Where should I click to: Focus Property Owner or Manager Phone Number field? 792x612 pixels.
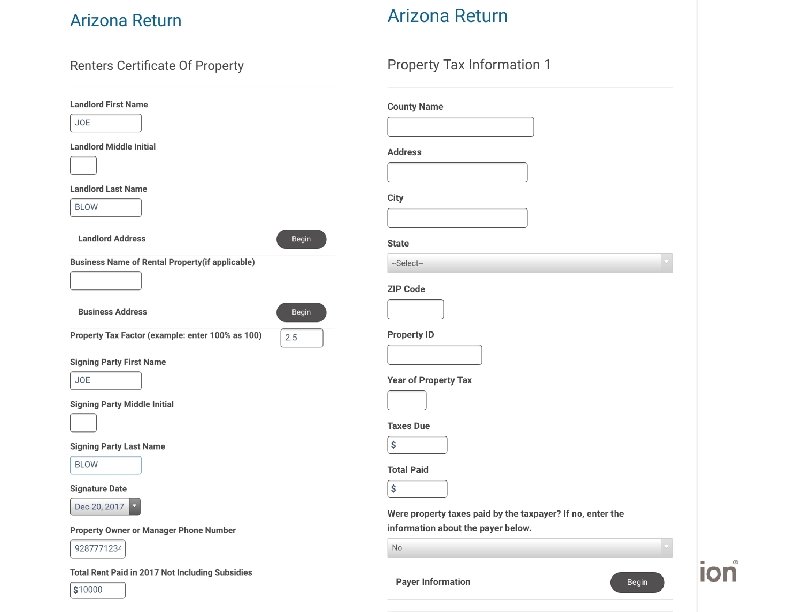[98, 549]
